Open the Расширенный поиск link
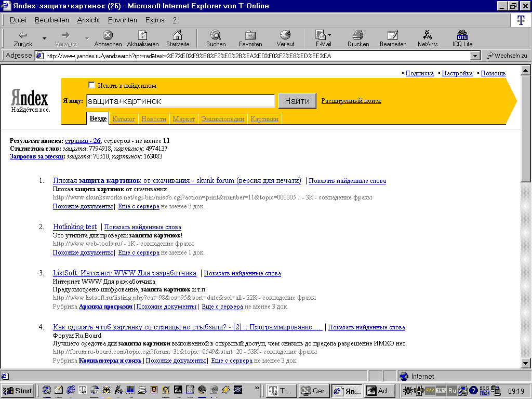Image resolution: width=532 pixels, height=399 pixels. [351, 101]
